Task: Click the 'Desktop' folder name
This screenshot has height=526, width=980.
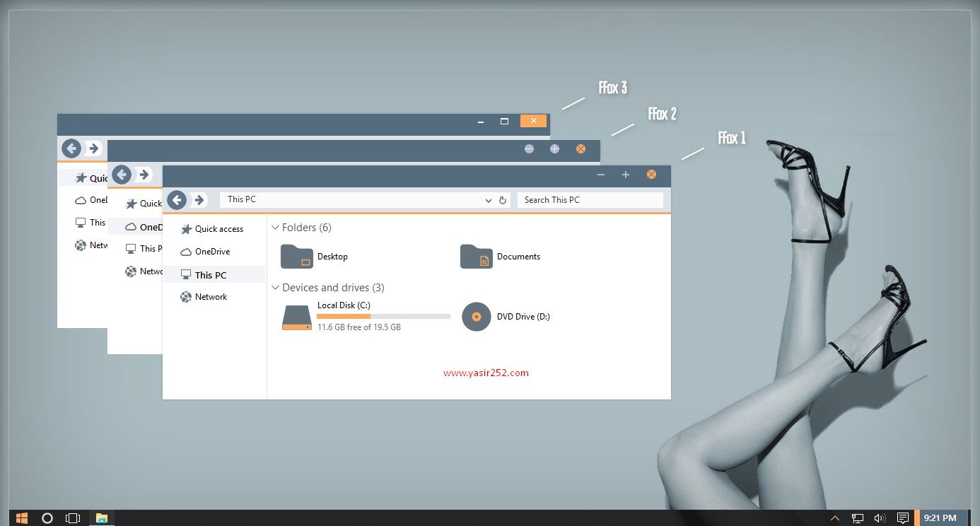Action: click(332, 257)
